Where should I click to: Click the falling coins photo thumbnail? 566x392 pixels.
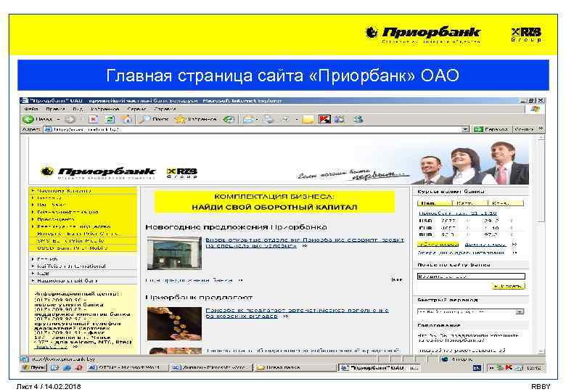click(x=174, y=324)
